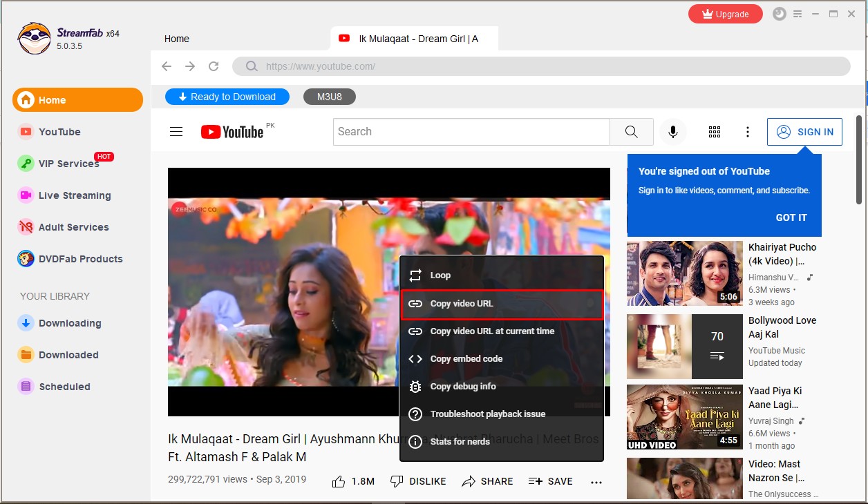868x504 pixels.
Task: Open more actions ellipsis below video
Action: [596, 482]
